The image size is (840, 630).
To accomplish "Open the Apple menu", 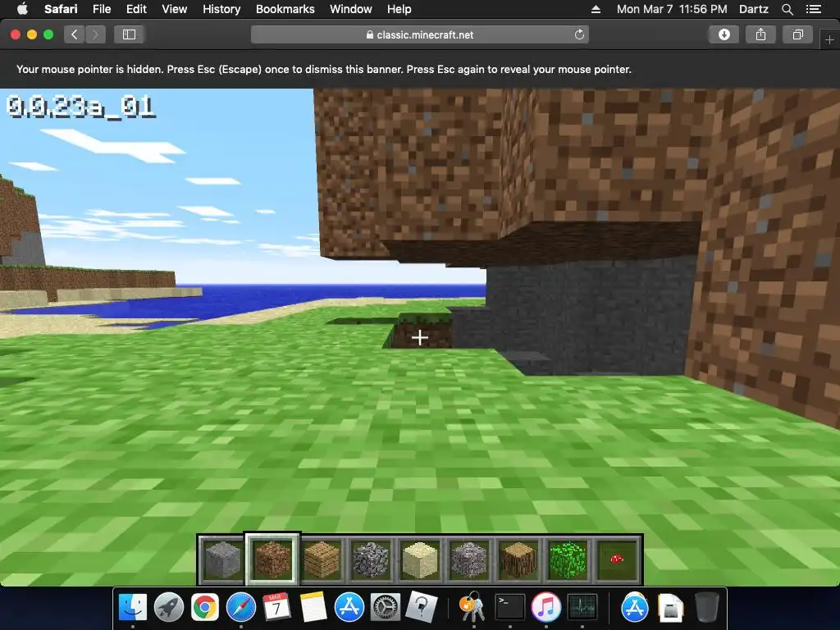I will (x=22, y=9).
